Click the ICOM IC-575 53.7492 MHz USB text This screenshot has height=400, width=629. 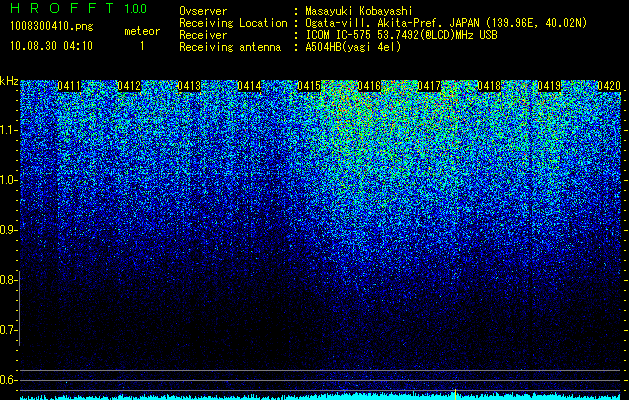pyautogui.click(x=401, y=35)
